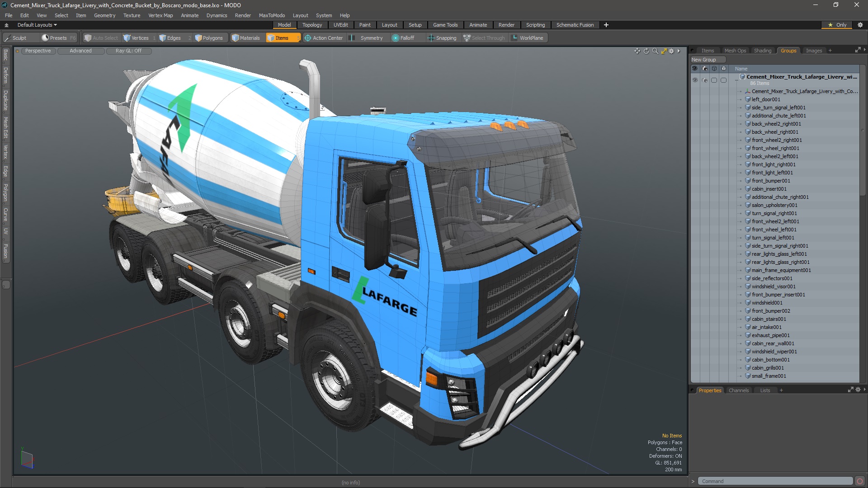Toggle Ray GL Off button
Viewport: 868px width, 488px height.
[128, 51]
